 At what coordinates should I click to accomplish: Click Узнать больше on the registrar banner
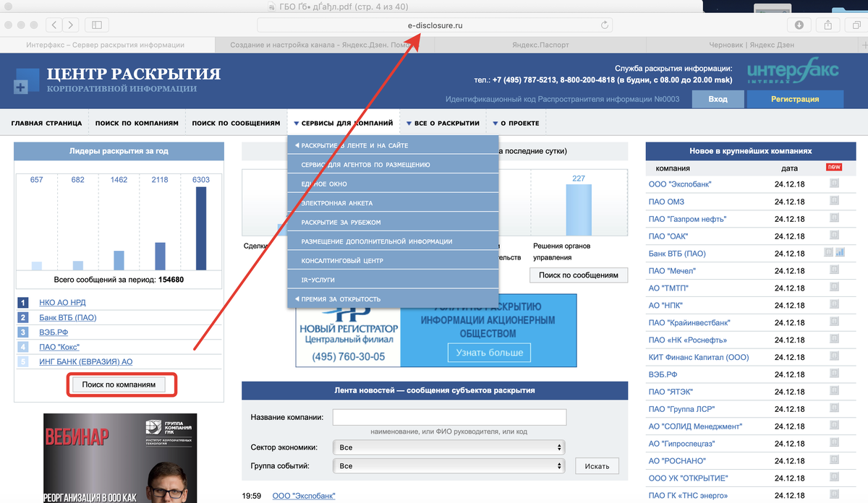point(489,353)
